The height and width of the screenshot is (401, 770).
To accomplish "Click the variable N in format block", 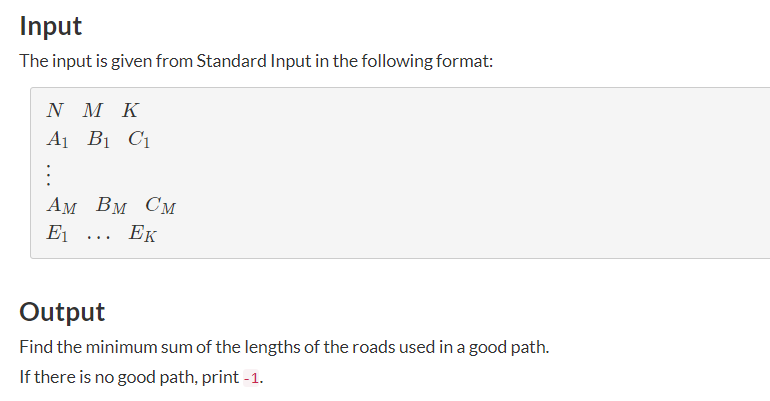I will (55, 110).
